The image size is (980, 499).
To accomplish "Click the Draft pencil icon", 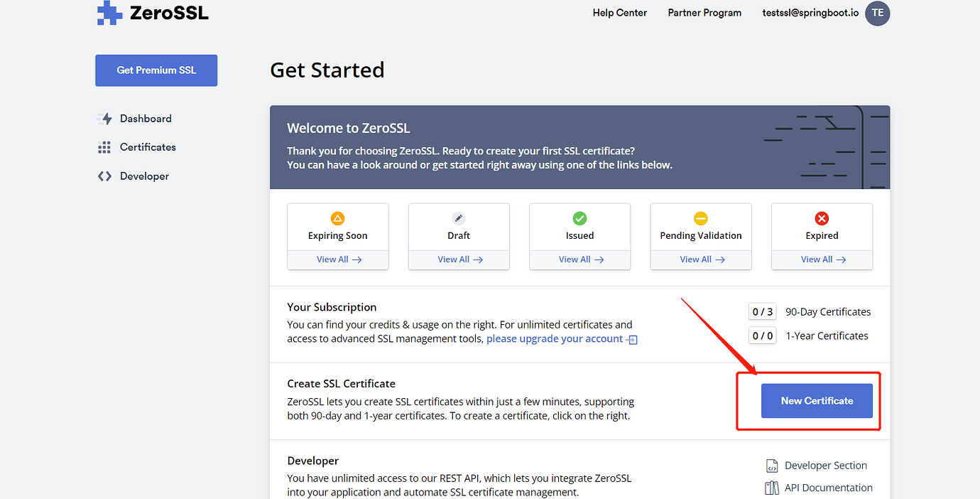I will tap(459, 218).
